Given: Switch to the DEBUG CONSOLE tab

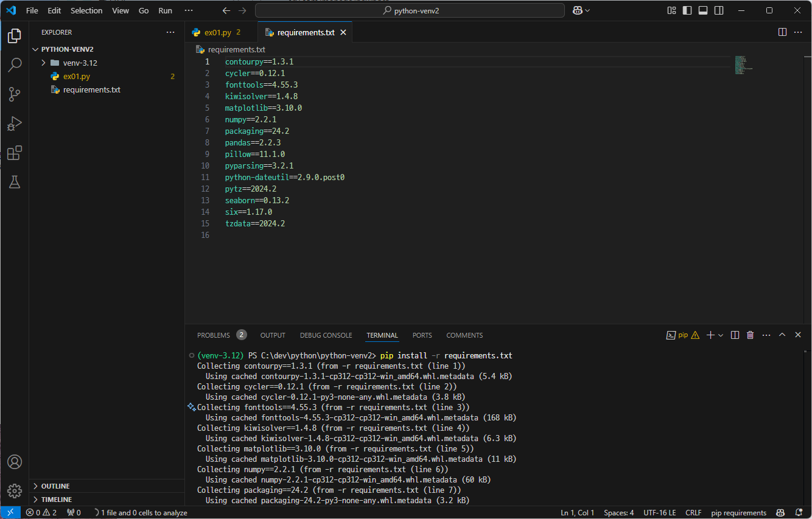Looking at the screenshot, I should pyautogui.click(x=326, y=335).
